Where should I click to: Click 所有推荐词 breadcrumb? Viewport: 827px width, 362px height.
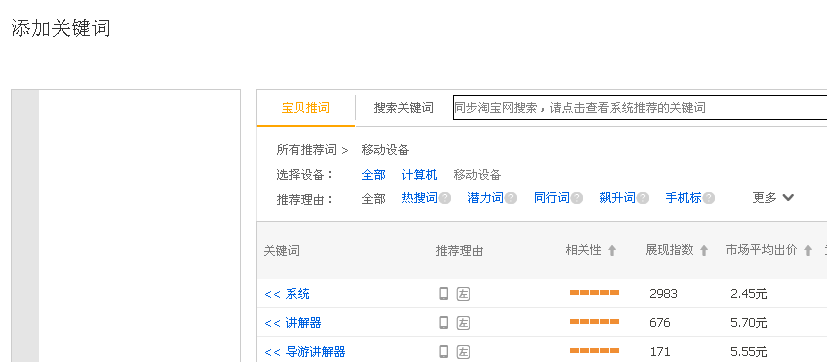pos(306,150)
